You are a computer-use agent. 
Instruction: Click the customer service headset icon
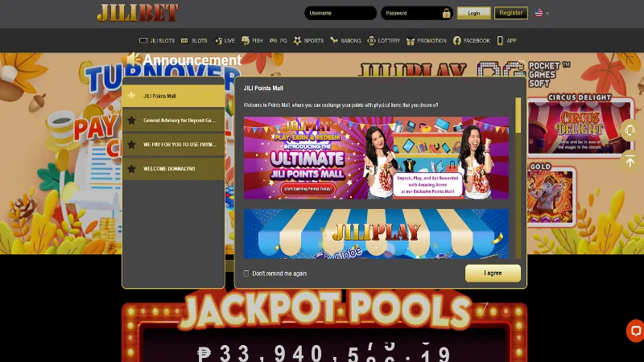(630, 130)
